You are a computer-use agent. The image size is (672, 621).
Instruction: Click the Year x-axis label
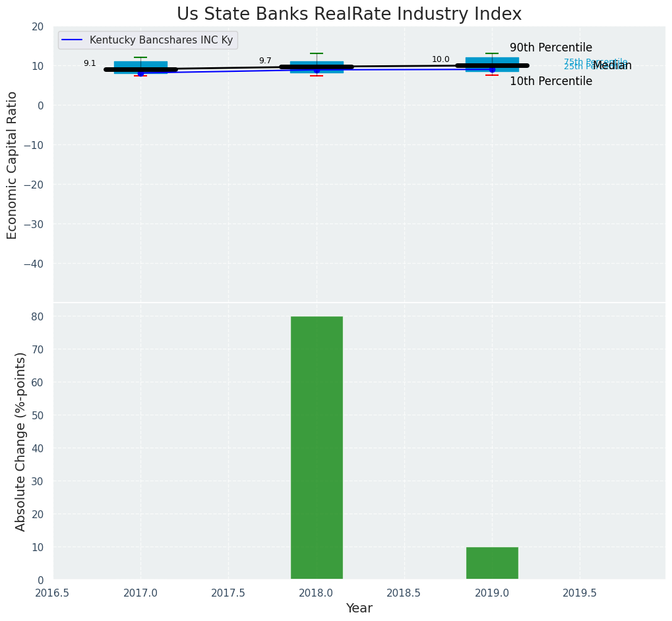click(x=359, y=608)
